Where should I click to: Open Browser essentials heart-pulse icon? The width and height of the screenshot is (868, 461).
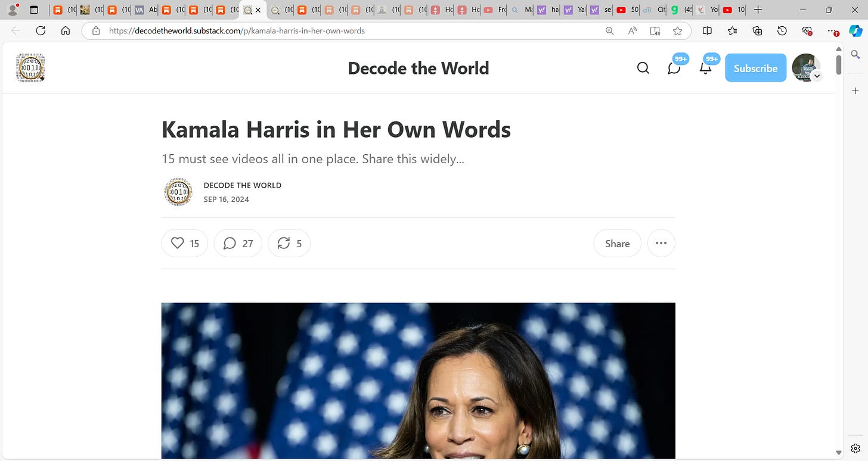(807, 31)
